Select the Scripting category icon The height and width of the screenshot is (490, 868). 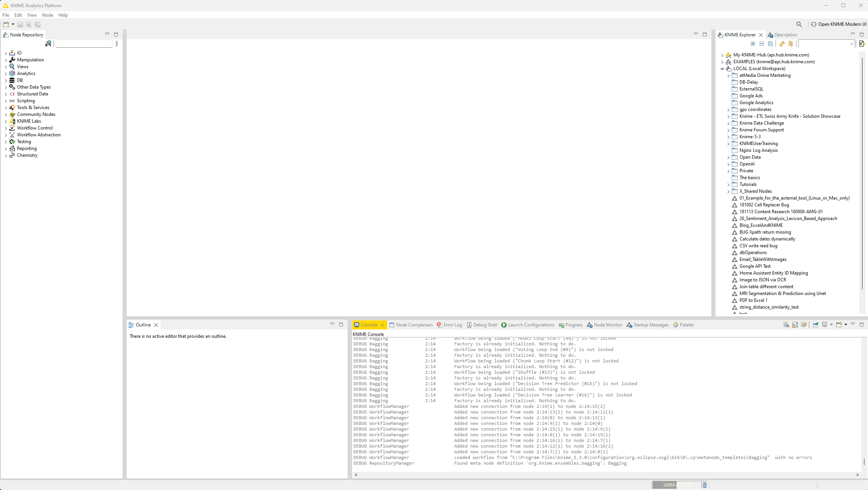click(12, 101)
